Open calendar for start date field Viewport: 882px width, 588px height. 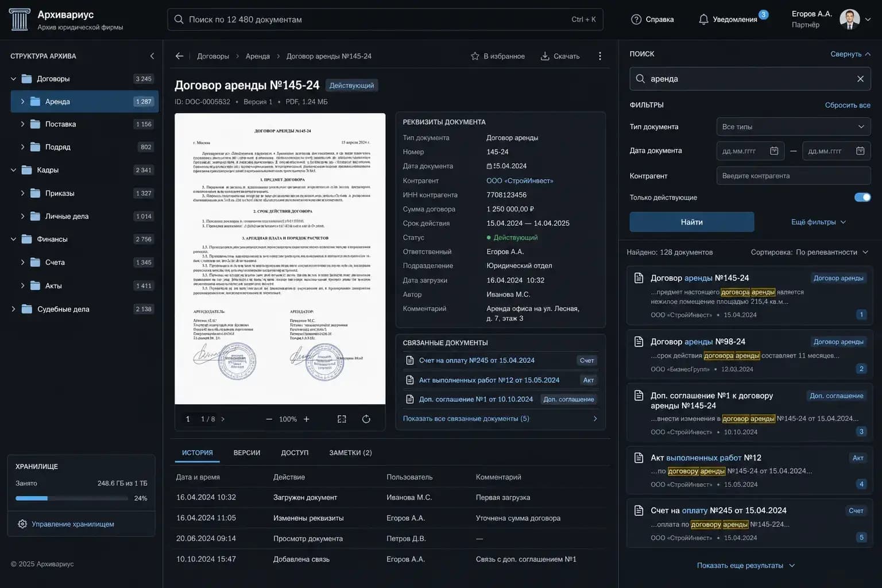click(774, 151)
